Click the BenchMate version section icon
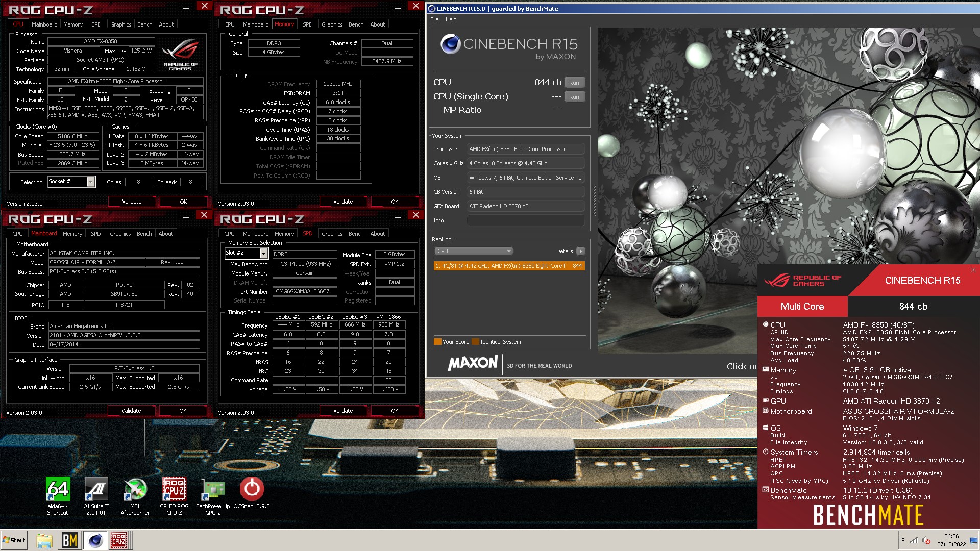 766,490
